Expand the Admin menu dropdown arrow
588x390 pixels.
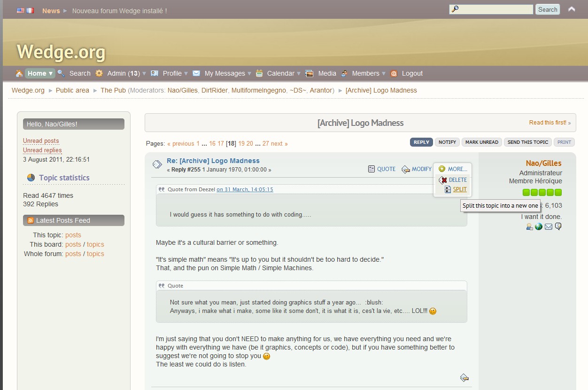[x=144, y=73]
